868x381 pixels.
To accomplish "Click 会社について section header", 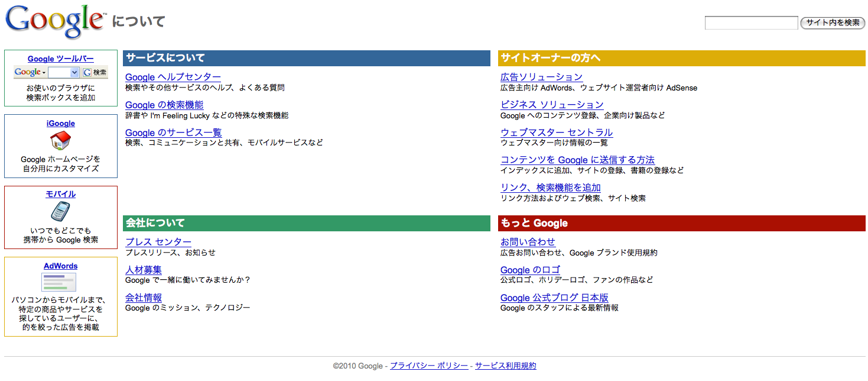I will click(307, 223).
